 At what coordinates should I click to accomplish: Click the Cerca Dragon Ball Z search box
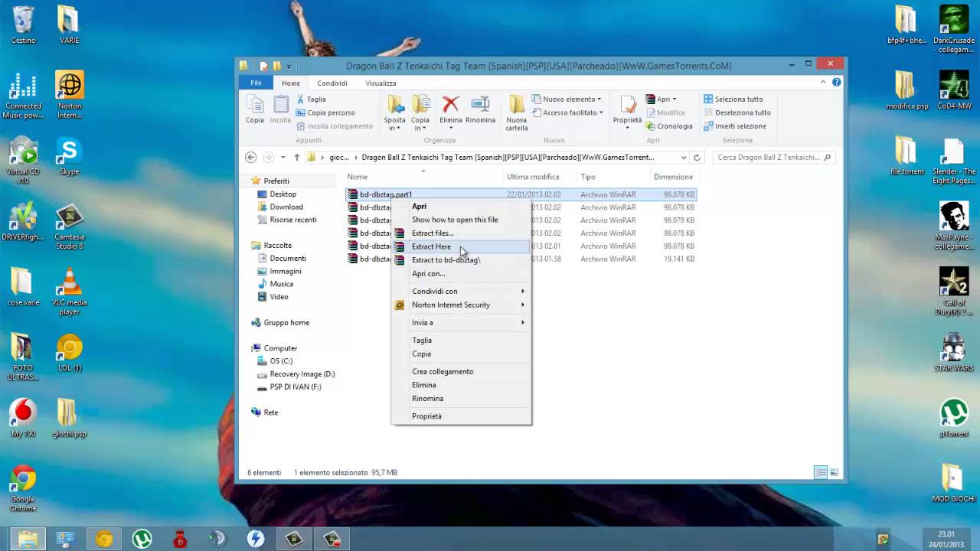[x=773, y=158]
